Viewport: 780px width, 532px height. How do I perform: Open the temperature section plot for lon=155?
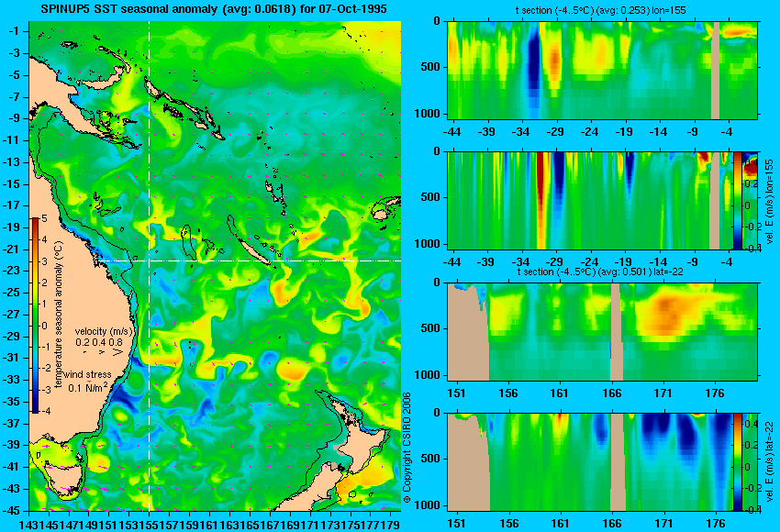click(602, 70)
